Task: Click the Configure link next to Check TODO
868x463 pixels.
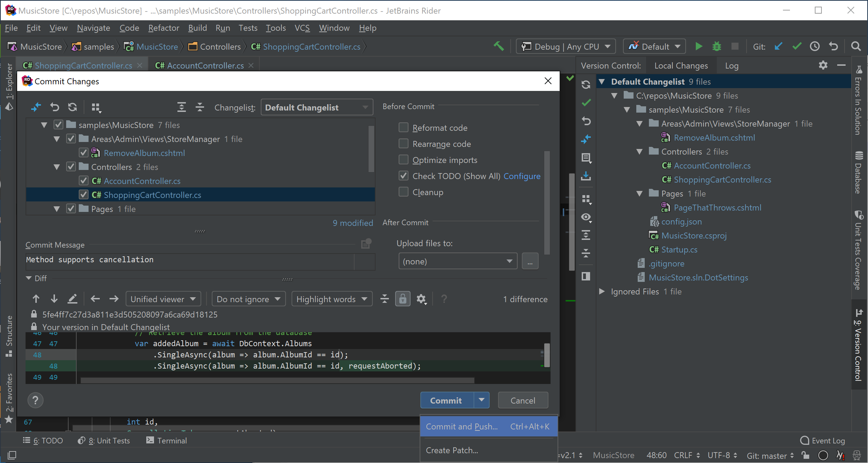Action: click(x=522, y=176)
